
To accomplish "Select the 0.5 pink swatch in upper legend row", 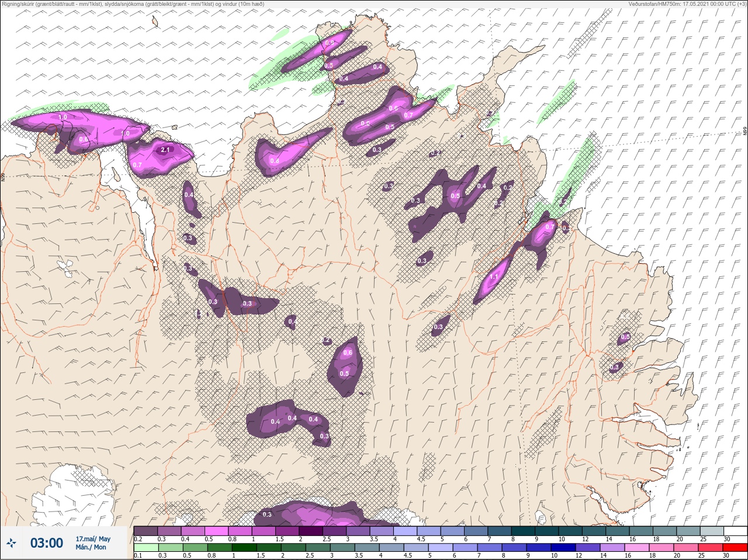I will point(217,531).
